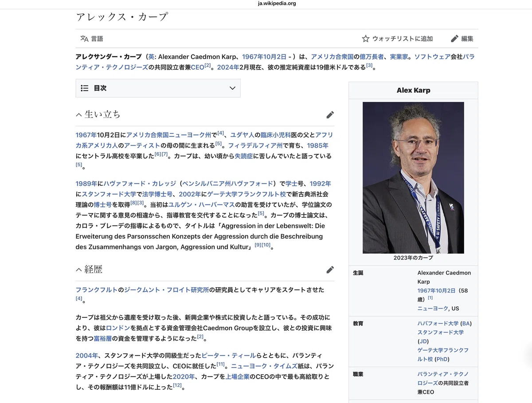Open the 2024年 link in intro
This screenshot has height=403, width=532.
(x=228, y=67)
